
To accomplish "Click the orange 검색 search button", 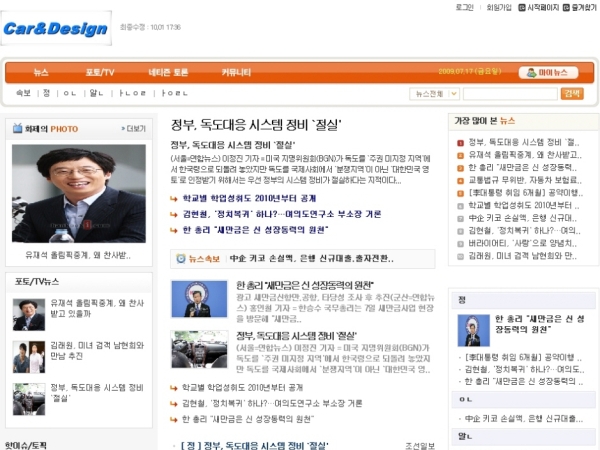I will coord(572,93).
